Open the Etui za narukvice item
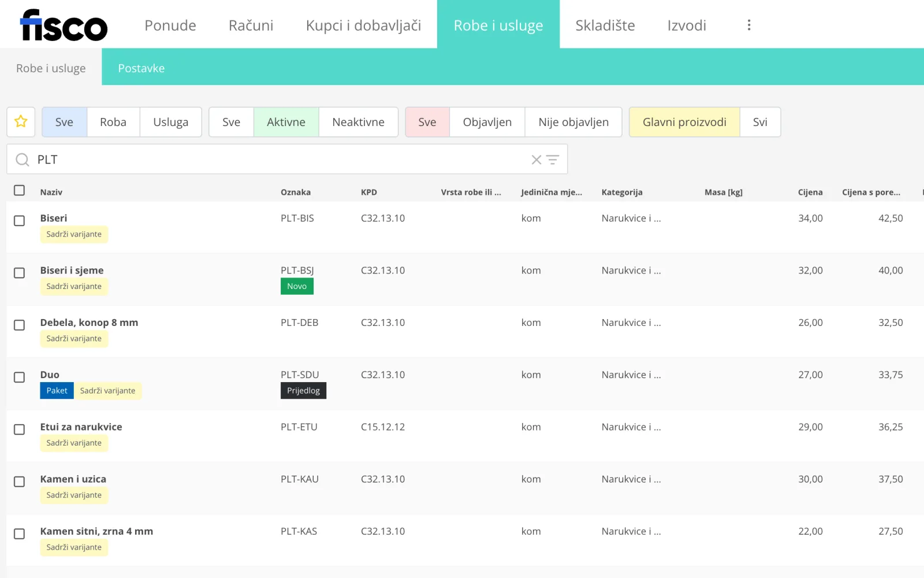The height and width of the screenshot is (578, 924). [x=81, y=427]
